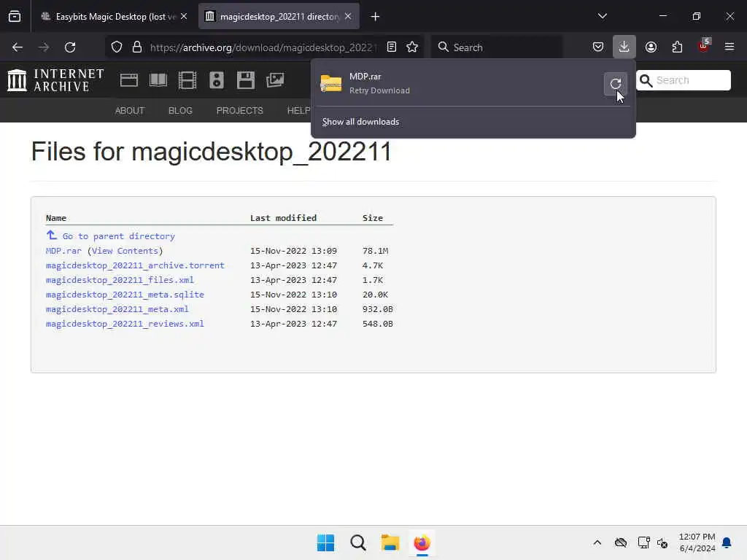The width and height of the screenshot is (747, 560).
Task: Open Firefox View tab list icon
Action: (15, 16)
